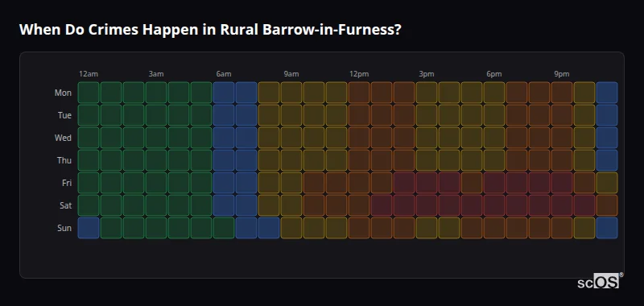644x306 pixels.
Task: Select the 'Fri' row label
Action: pos(67,183)
